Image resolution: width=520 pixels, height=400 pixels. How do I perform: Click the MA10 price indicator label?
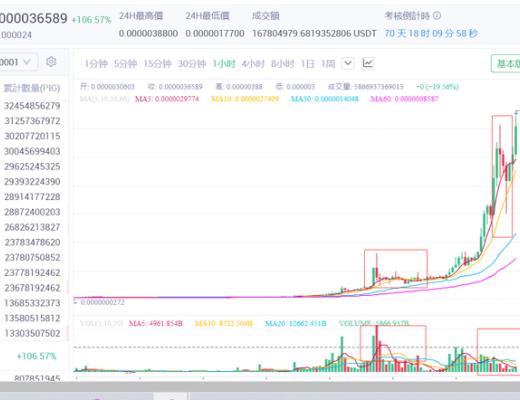pos(245,99)
